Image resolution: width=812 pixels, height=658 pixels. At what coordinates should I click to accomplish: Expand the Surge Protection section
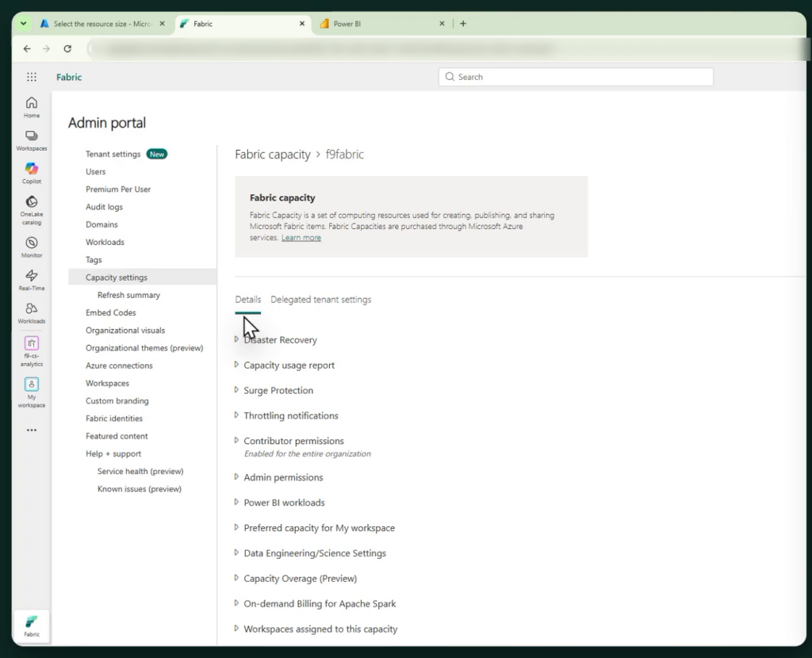[x=274, y=390]
